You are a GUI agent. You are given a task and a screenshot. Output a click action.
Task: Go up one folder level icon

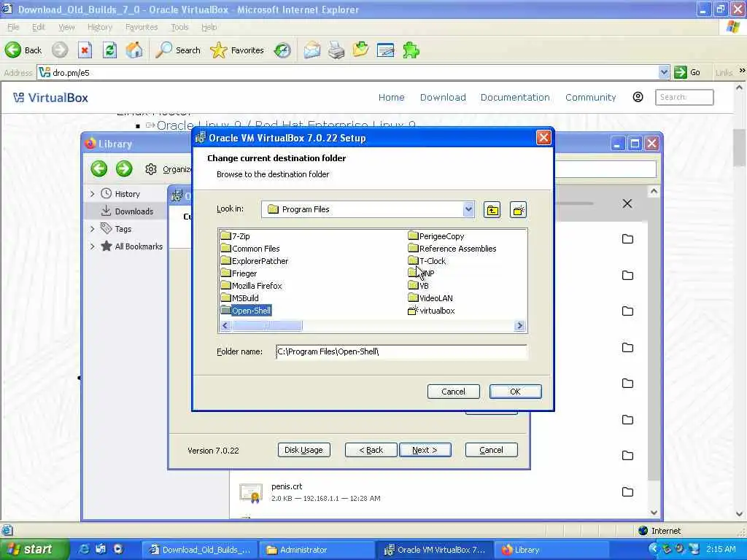[x=492, y=209]
